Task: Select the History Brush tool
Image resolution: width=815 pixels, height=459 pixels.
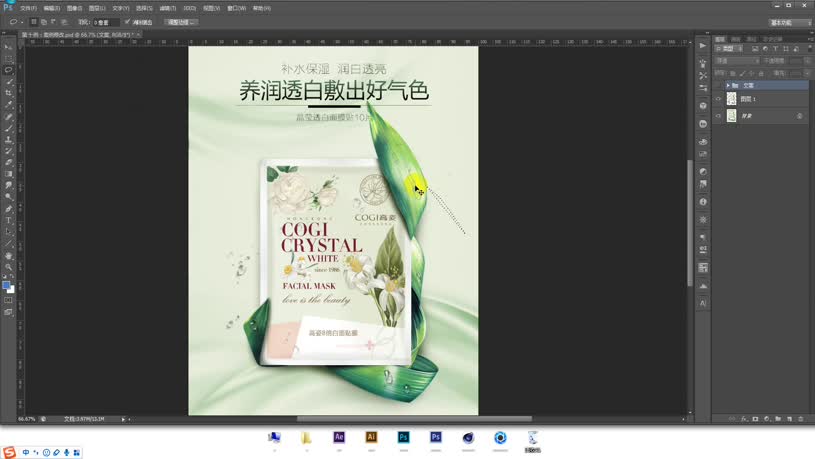Action: tap(8, 151)
